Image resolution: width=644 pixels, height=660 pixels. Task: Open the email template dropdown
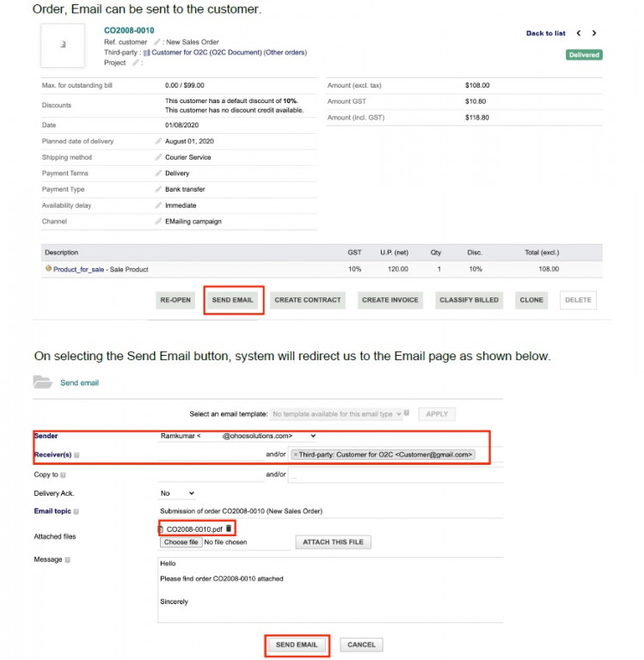click(x=336, y=413)
